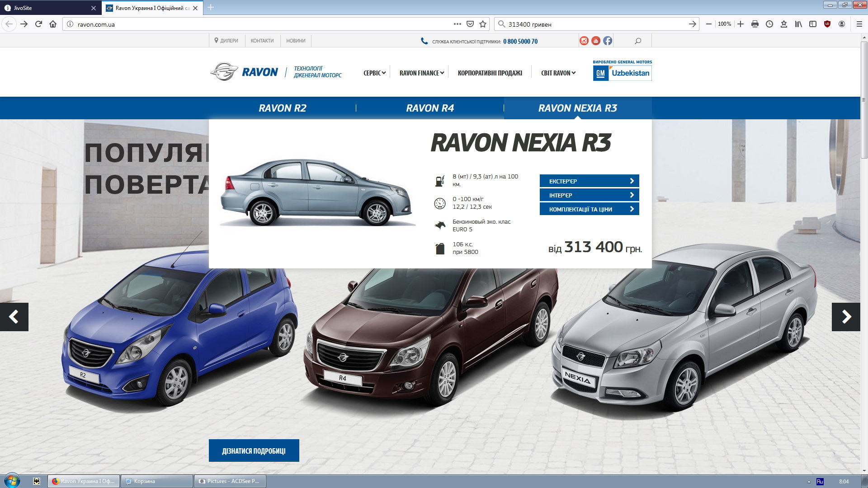Image resolution: width=868 pixels, height=488 pixels.
Task: Click the search go arrow
Action: 692,24
